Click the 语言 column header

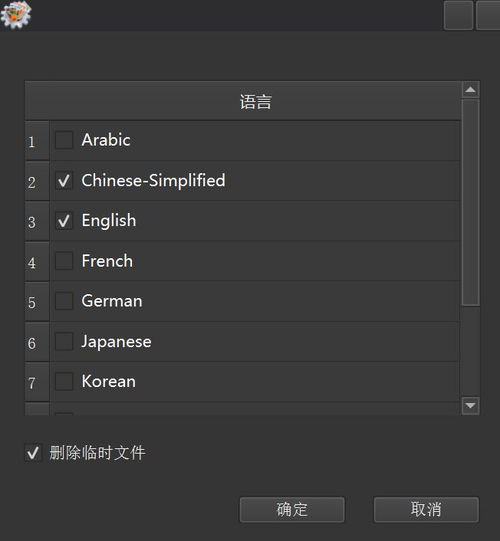(243, 101)
